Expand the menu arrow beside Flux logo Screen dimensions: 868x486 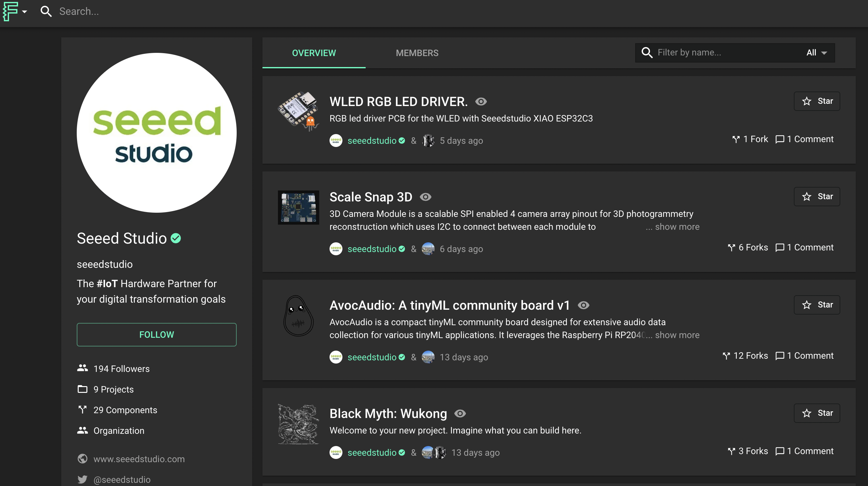(x=24, y=12)
